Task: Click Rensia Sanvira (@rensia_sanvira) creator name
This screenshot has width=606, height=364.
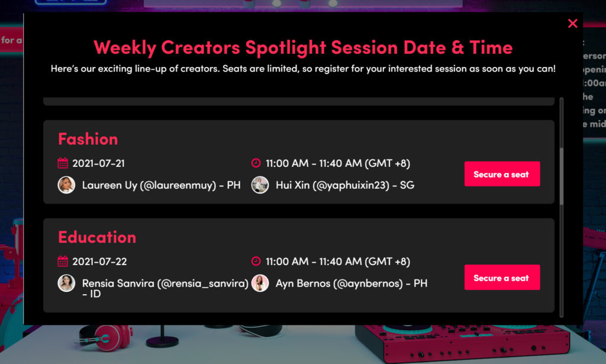Action: (x=165, y=284)
